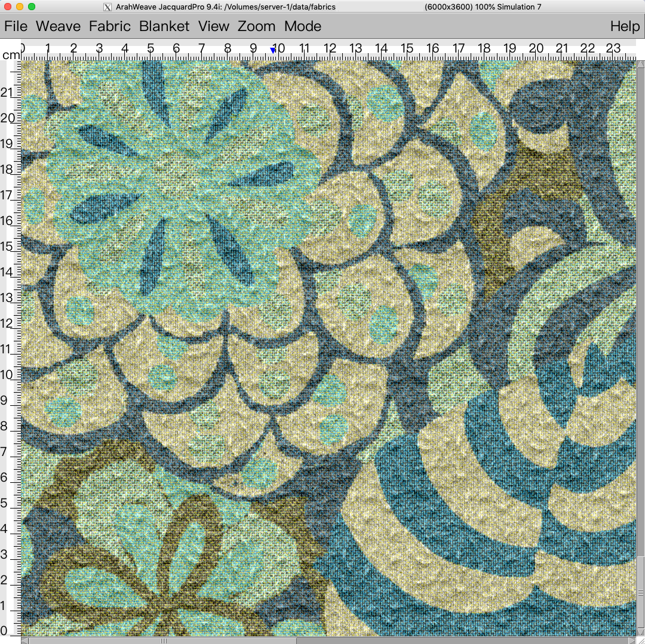
Task: Open the Blanket menu
Action: (x=164, y=26)
